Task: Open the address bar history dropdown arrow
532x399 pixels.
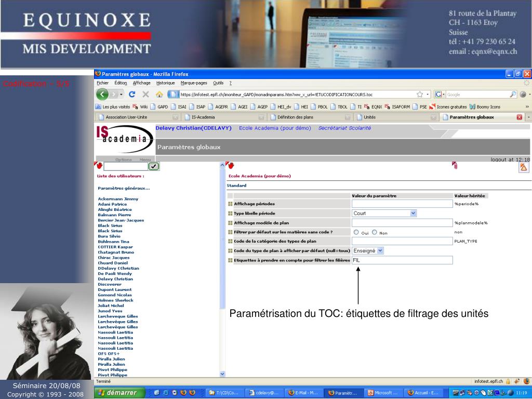Action: pyautogui.click(x=428, y=95)
